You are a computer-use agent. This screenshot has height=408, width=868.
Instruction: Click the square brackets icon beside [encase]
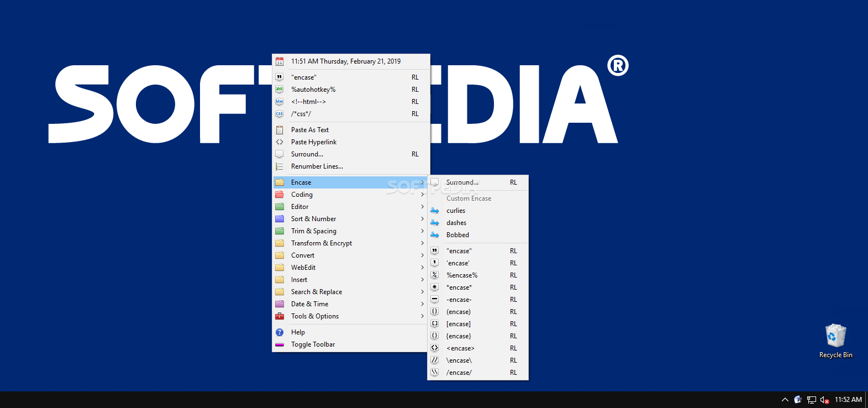click(x=435, y=324)
